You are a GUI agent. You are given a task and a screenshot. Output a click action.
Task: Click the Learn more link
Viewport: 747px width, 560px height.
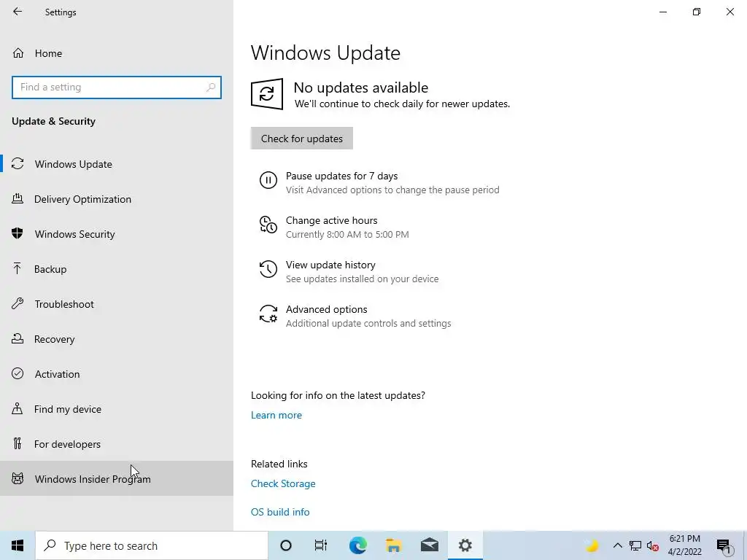click(276, 415)
